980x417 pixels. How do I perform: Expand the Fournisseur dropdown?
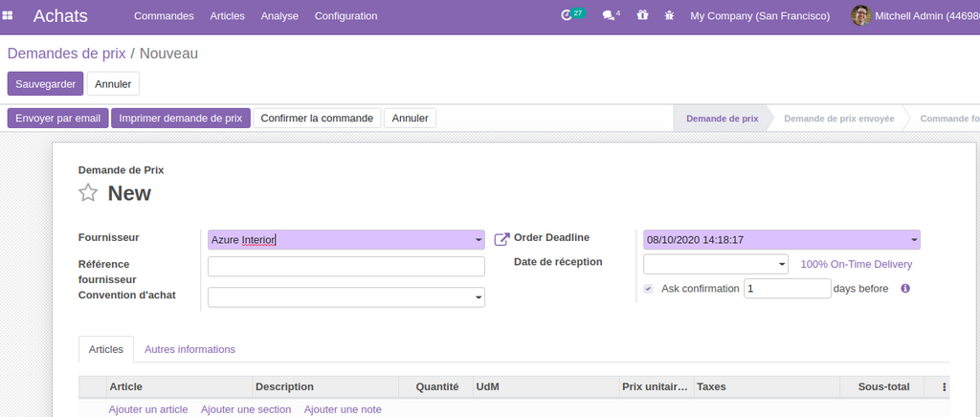coord(479,240)
